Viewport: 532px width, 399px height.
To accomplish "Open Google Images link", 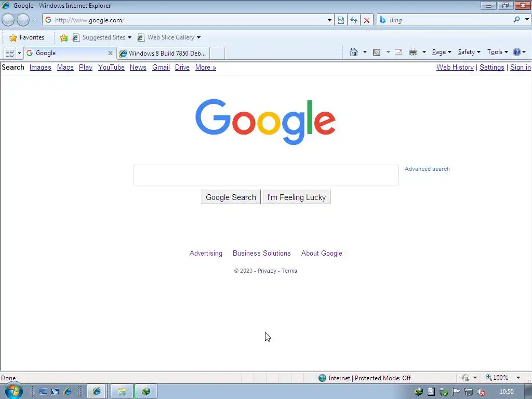I will point(41,67).
